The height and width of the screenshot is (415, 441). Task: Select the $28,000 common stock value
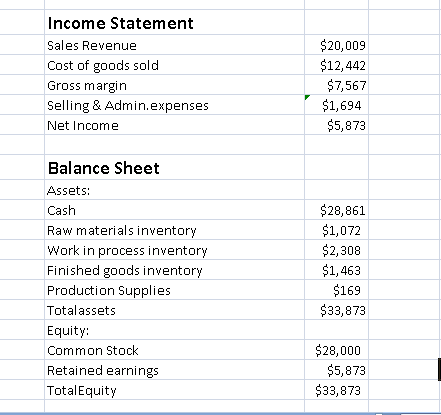336,350
